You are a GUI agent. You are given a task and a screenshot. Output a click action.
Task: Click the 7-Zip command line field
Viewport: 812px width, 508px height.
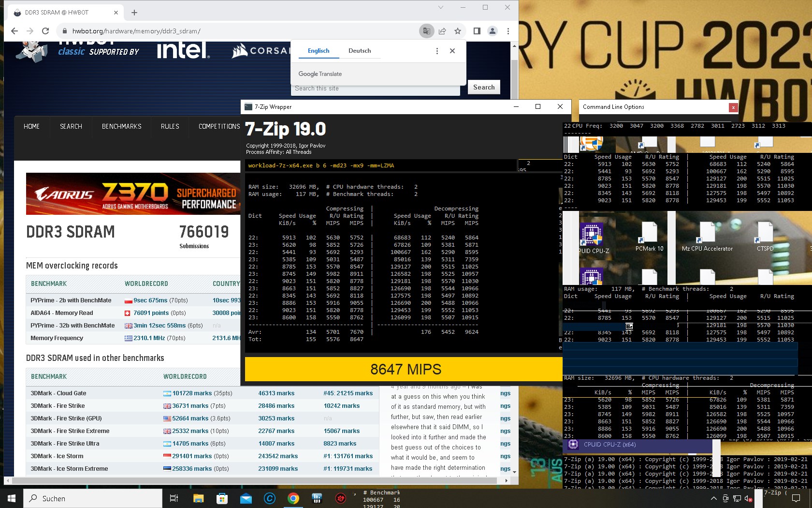point(381,165)
